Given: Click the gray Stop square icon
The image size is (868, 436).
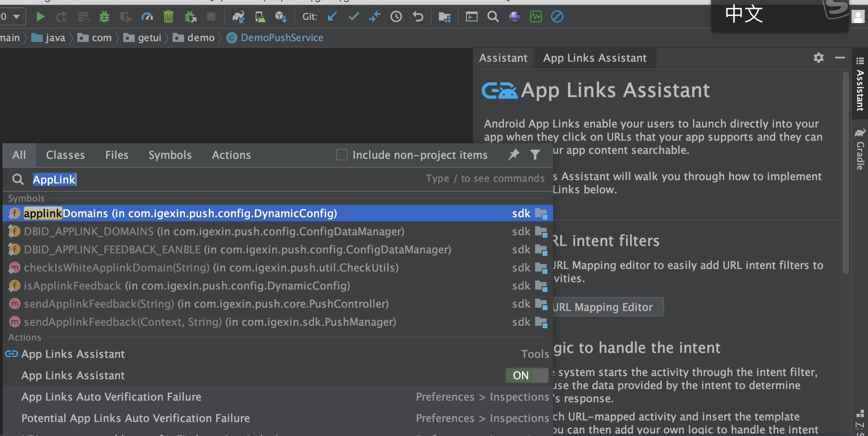Looking at the screenshot, I should (x=211, y=16).
